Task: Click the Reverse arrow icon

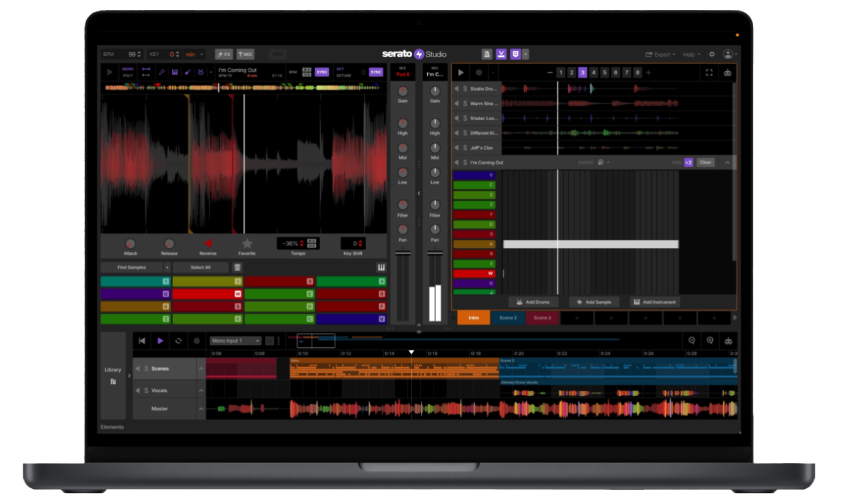Action: click(208, 244)
